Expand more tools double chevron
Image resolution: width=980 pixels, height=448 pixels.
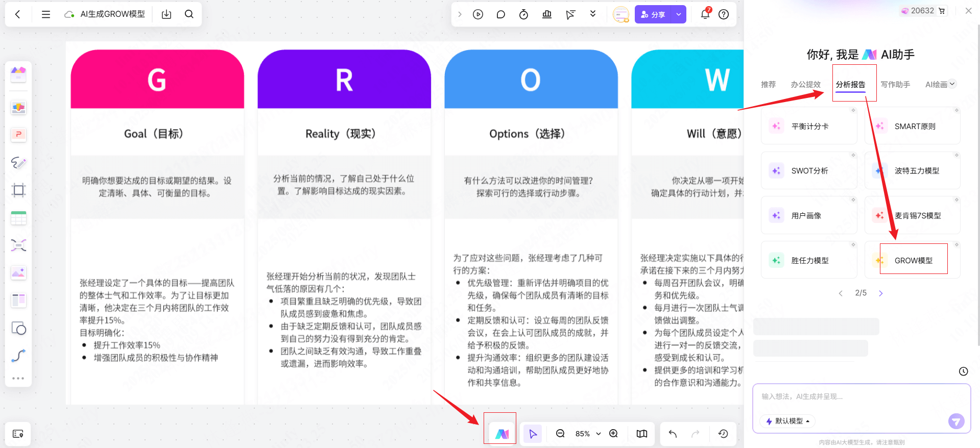pyautogui.click(x=593, y=14)
